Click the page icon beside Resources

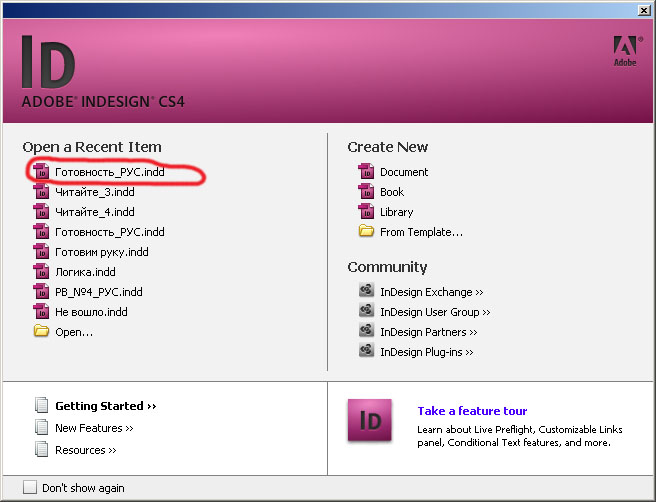click(41, 449)
